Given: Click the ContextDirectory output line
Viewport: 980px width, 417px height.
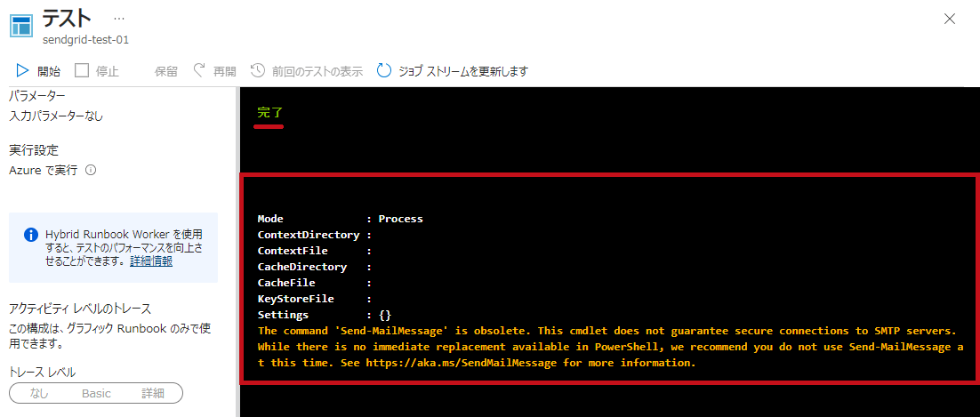Looking at the screenshot, I should pos(315,235).
